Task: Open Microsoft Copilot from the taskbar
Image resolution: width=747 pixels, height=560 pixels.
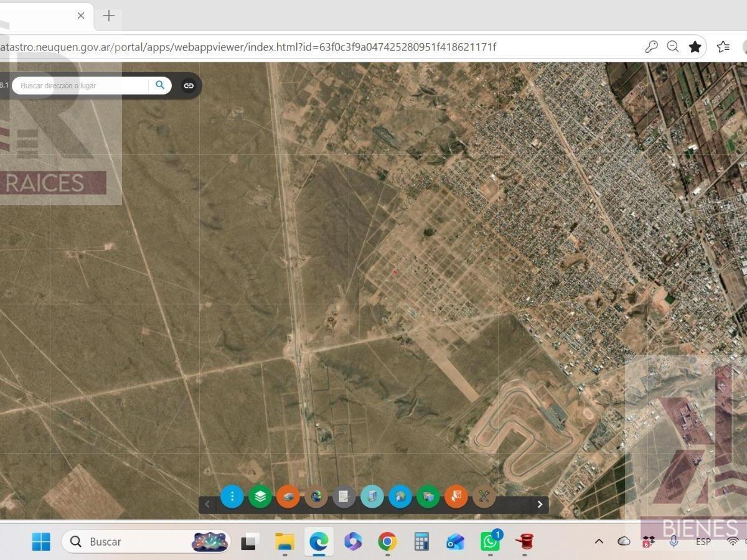Action: coord(353,541)
